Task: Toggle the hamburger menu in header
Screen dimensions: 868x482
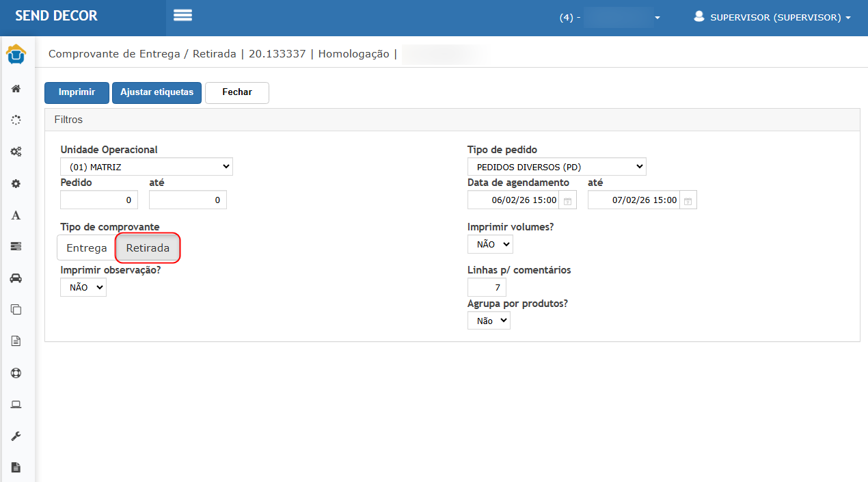Action: tap(182, 16)
